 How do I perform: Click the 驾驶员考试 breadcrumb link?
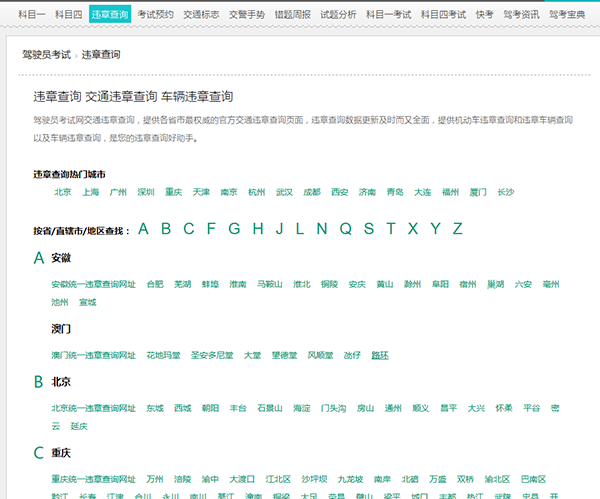point(46,55)
